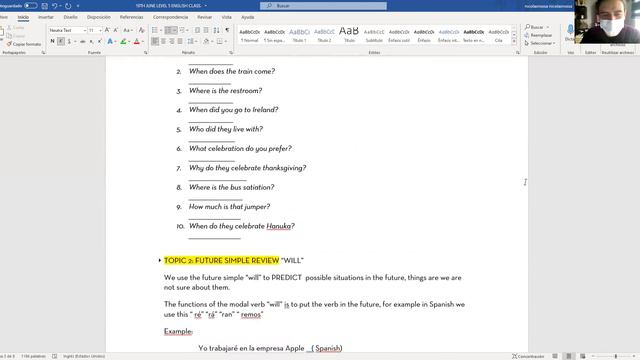The image size is (640, 360).
Task: Click the Buscar search box in title bar
Action: (x=323, y=6)
